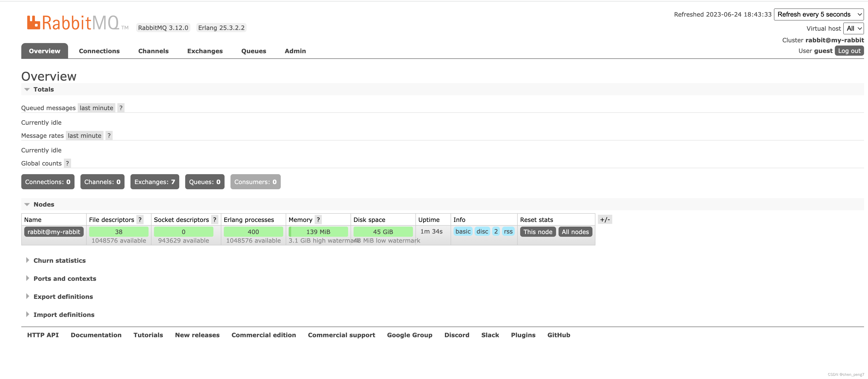Click the Exchanges: 7 count button

[155, 182]
